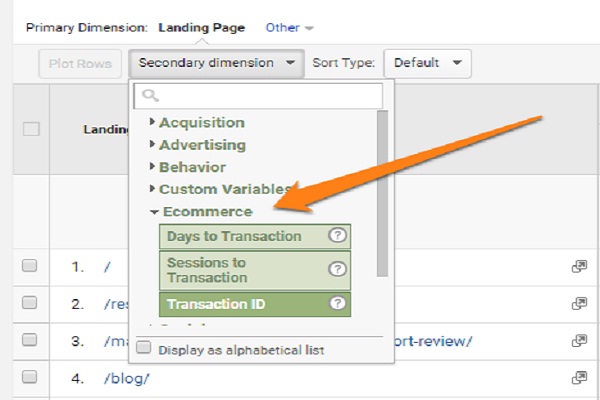Screen dimensions: 600x400
Task: Click the search magnifier icon
Action: (x=150, y=95)
